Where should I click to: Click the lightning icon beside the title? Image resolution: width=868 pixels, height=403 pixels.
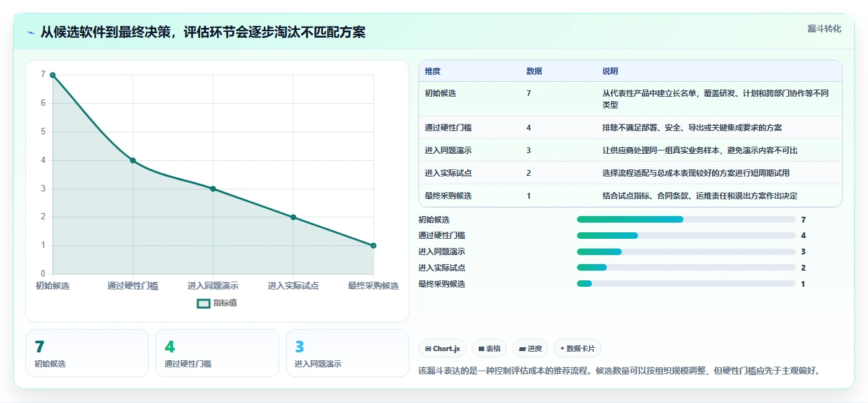(x=31, y=32)
